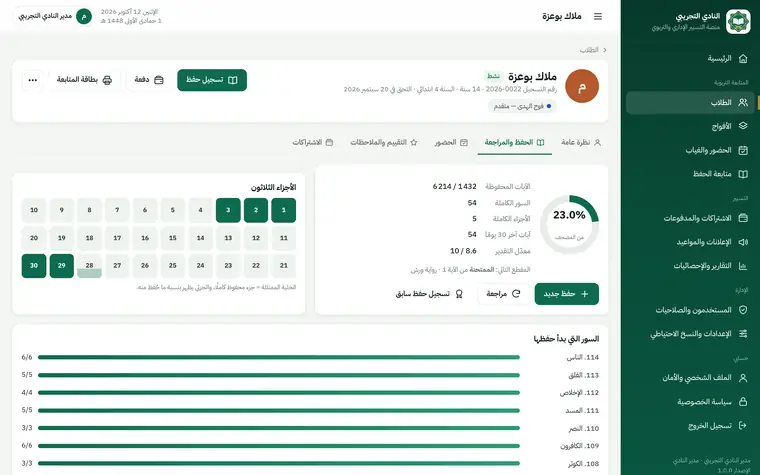This screenshot has height=475, width=760.
Task: Open الإعدادات والنسخ الاحتياطي page
Action: coord(690,333)
